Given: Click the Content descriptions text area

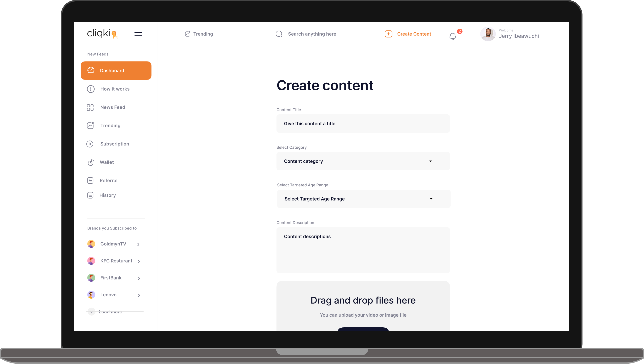Looking at the screenshot, I should pos(363,250).
